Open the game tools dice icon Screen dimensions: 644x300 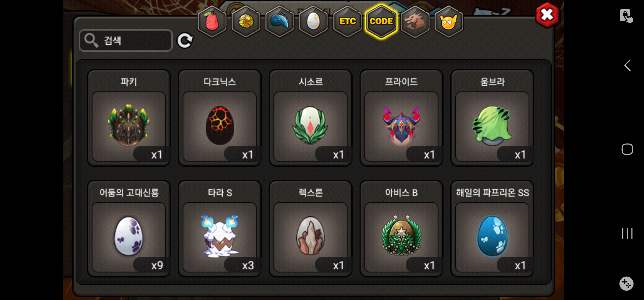click(x=626, y=284)
